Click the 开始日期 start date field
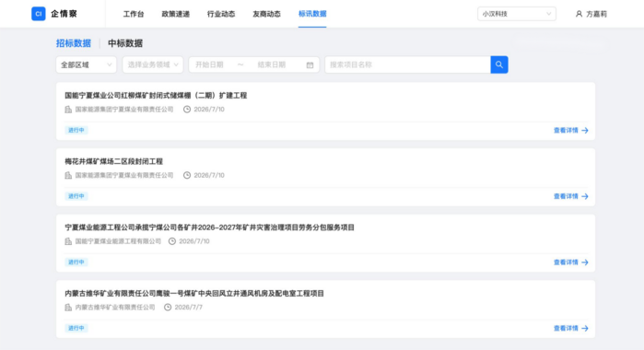Screen dimensions: 644x350 (209, 64)
